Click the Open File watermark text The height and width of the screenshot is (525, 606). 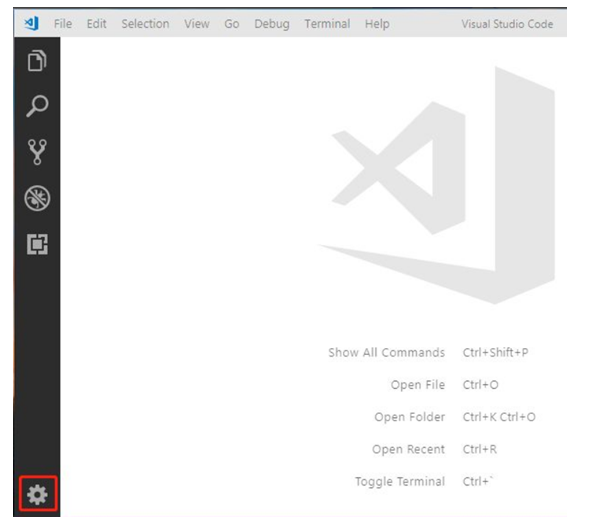[x=417, y=385]
